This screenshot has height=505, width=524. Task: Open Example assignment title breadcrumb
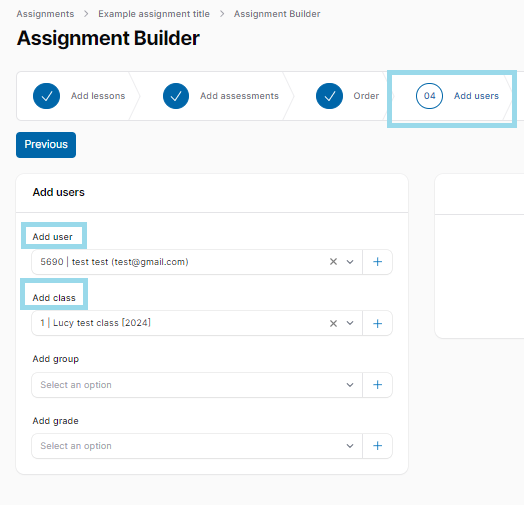(154, 14)
